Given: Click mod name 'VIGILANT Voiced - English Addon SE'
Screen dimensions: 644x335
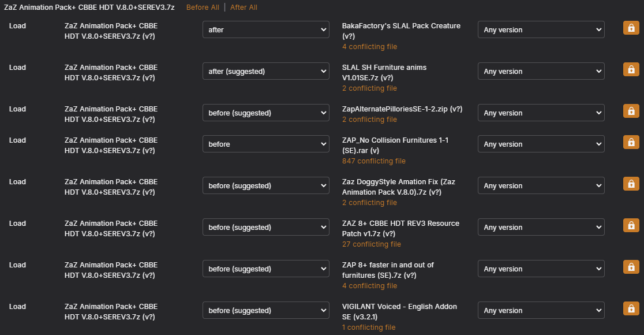Looking at the screenshot, I should click(400, 311).
